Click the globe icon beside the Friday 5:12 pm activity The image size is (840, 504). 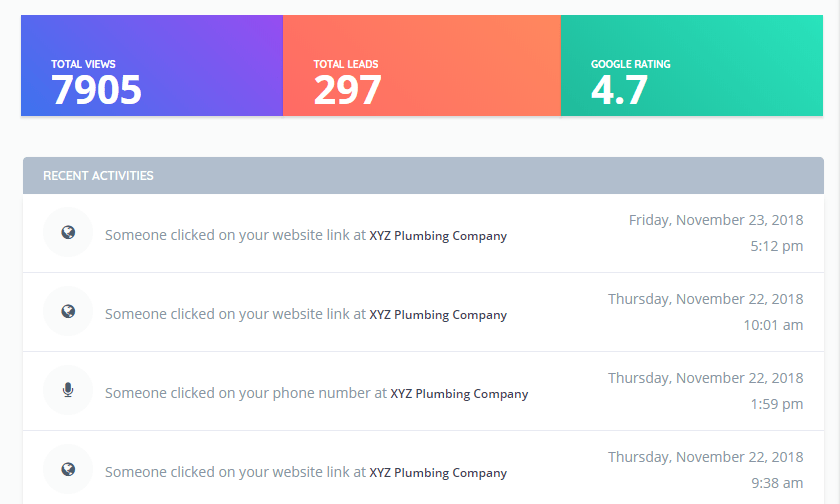pyautogui.click(x=68, y=232)
